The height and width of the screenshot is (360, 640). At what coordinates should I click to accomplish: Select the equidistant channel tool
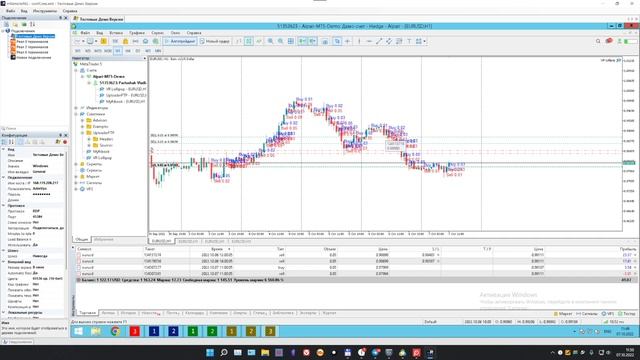389,41
